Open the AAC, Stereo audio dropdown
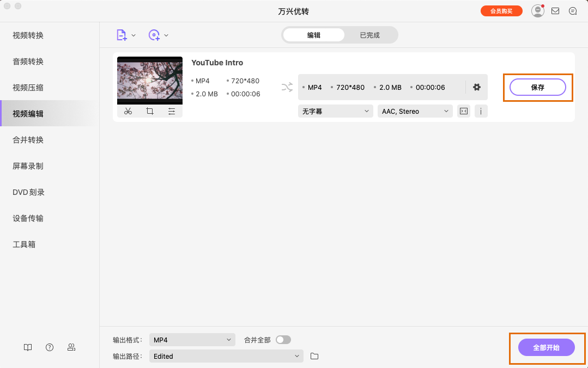The width and height of the screenshot is (588, 368). point(415,111)
